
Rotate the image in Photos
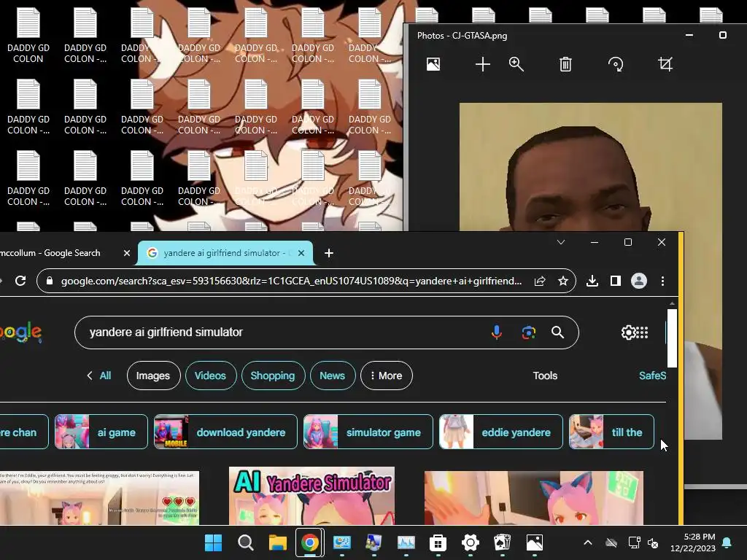click(616, 64)
